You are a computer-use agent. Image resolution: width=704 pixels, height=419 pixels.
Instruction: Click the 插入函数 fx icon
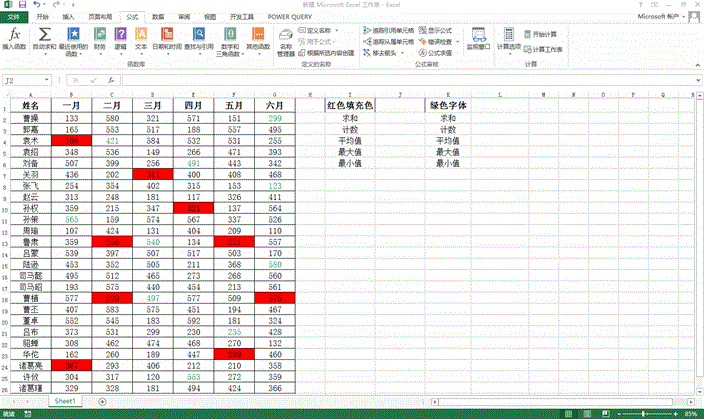(15, 36)
